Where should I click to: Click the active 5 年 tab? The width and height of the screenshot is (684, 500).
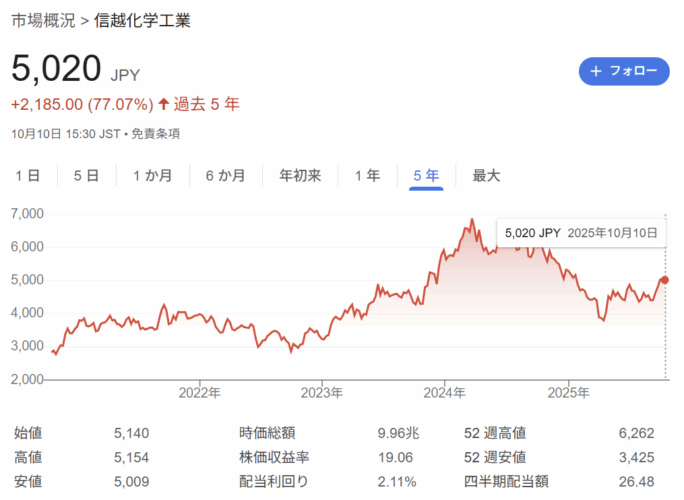(x=426, y=176)
